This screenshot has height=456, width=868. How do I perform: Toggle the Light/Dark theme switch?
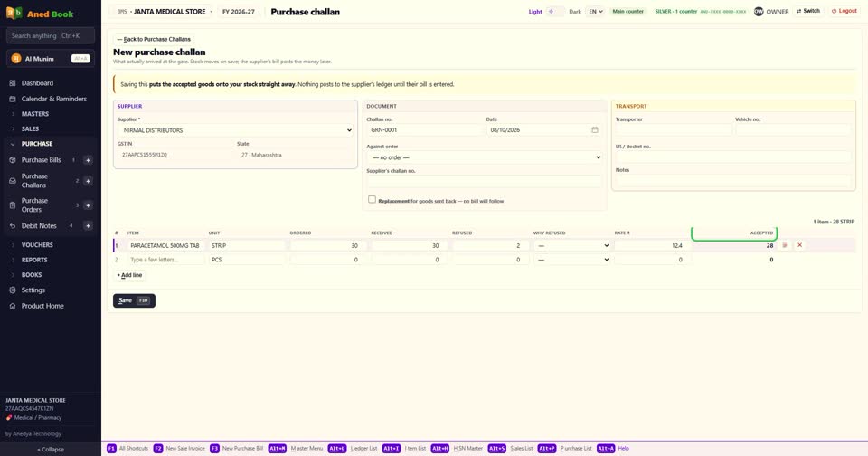click(555, 11)
